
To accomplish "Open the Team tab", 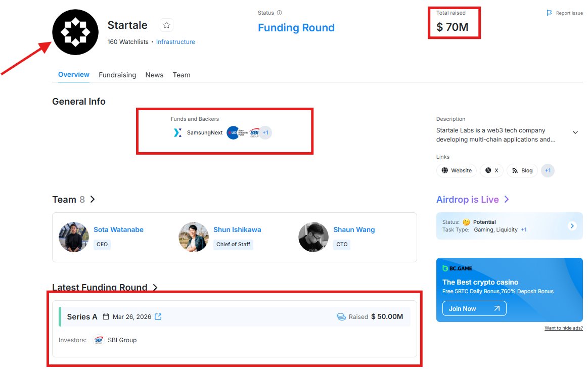I will [x=182, y=75].
